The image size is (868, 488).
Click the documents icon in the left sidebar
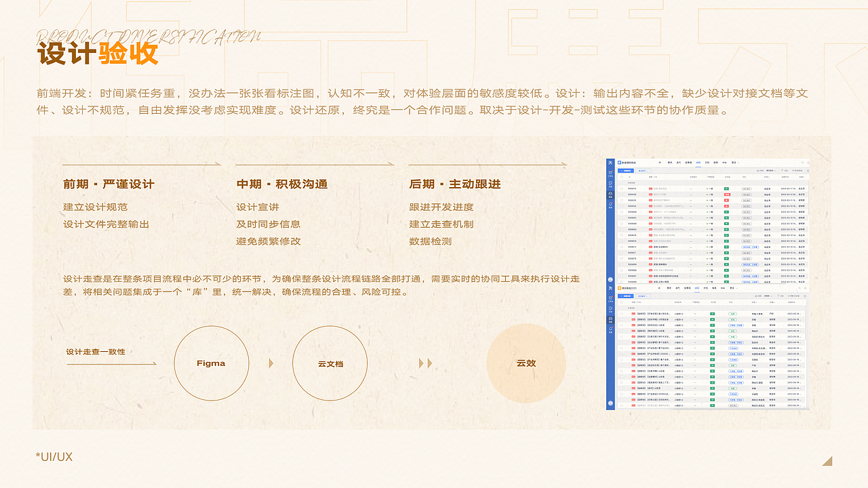coord(610,183)
